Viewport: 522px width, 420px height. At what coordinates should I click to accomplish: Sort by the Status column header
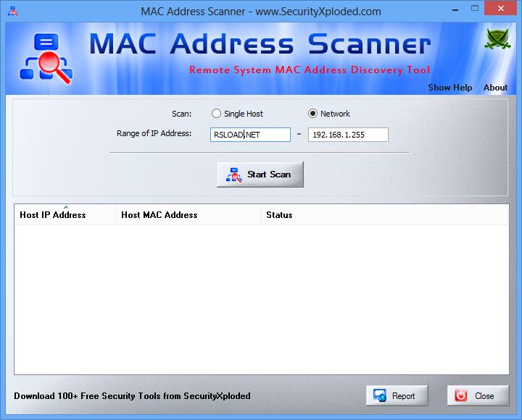[385, 215]
